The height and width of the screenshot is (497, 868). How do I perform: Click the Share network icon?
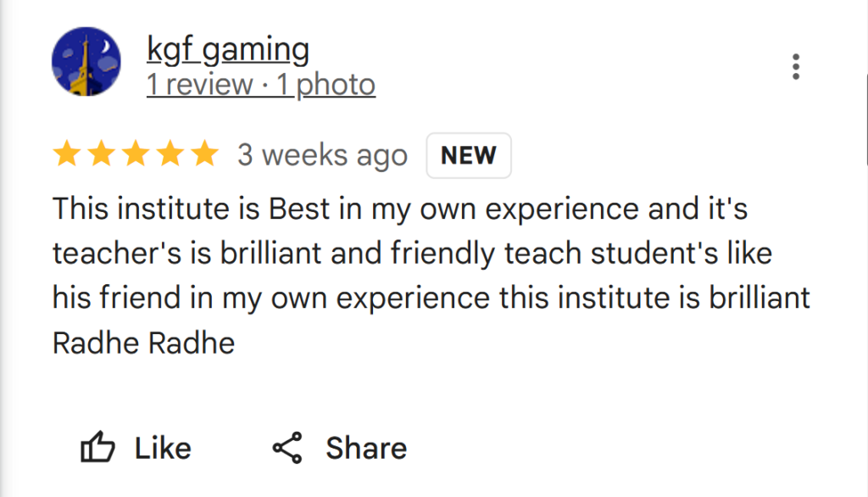[287, 448]
